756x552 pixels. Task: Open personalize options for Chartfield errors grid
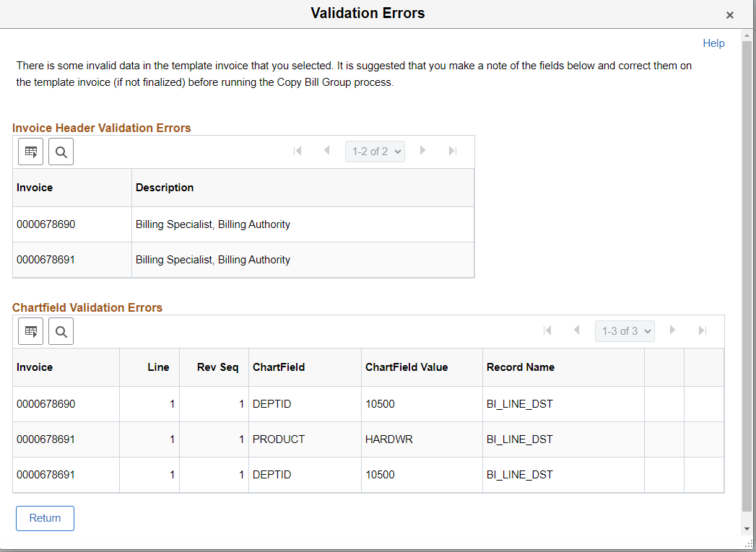point(30,331)
